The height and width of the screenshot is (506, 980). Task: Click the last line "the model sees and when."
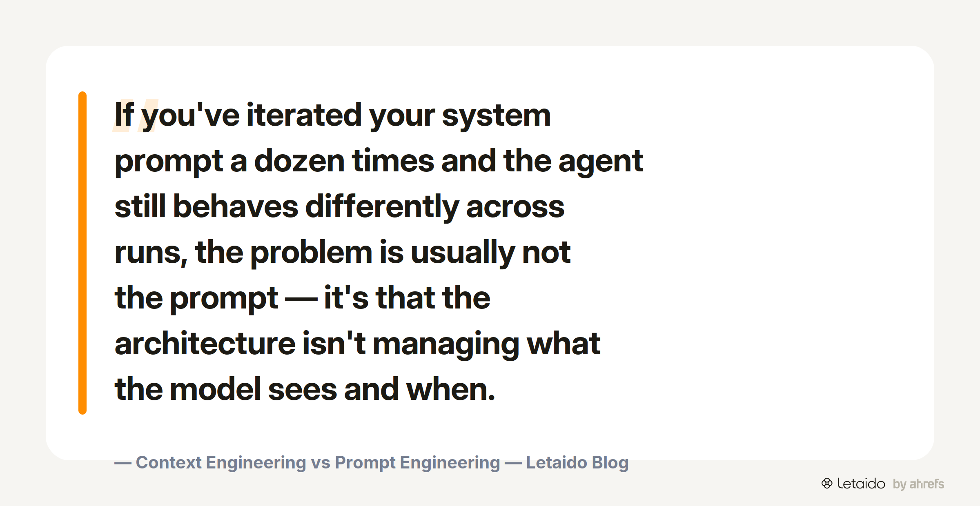tap(305, 390)
